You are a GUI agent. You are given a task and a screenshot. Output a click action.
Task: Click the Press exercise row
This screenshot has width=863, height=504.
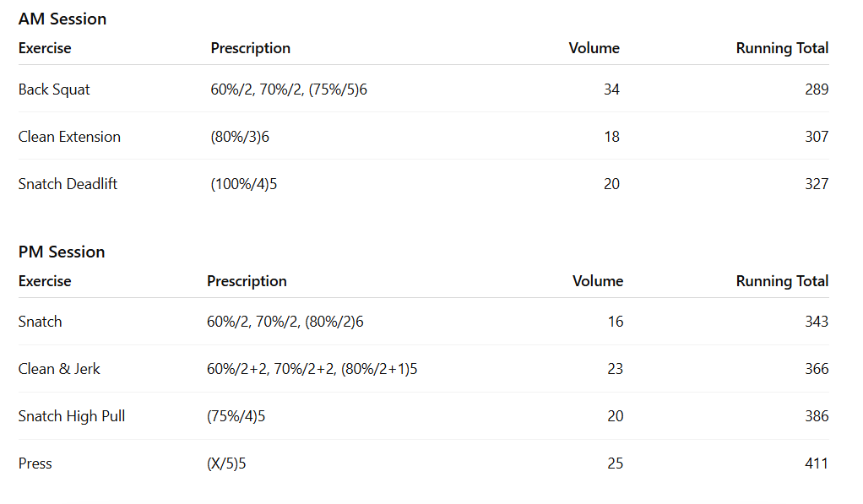pos(35,463)
